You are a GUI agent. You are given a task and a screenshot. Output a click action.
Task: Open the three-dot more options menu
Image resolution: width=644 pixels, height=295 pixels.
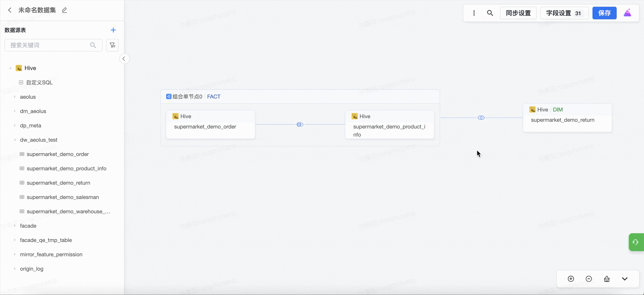(x=474, y=13)
